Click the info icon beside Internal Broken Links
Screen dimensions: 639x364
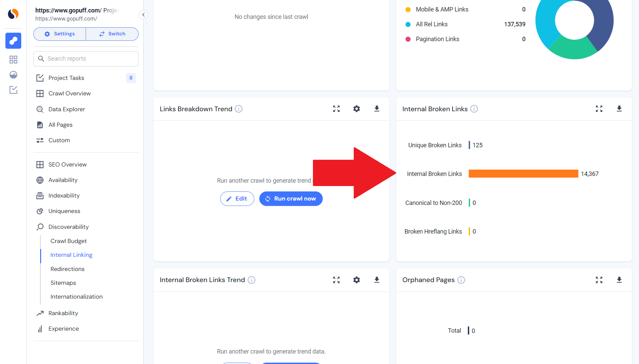pyautogui.click(x=474, y=109)
